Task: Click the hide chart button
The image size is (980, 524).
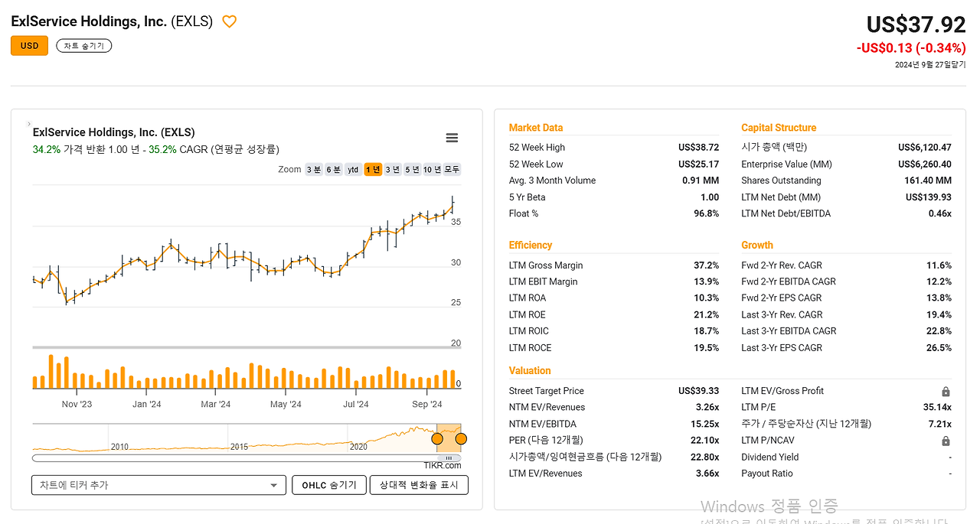Action: (84, 46)
